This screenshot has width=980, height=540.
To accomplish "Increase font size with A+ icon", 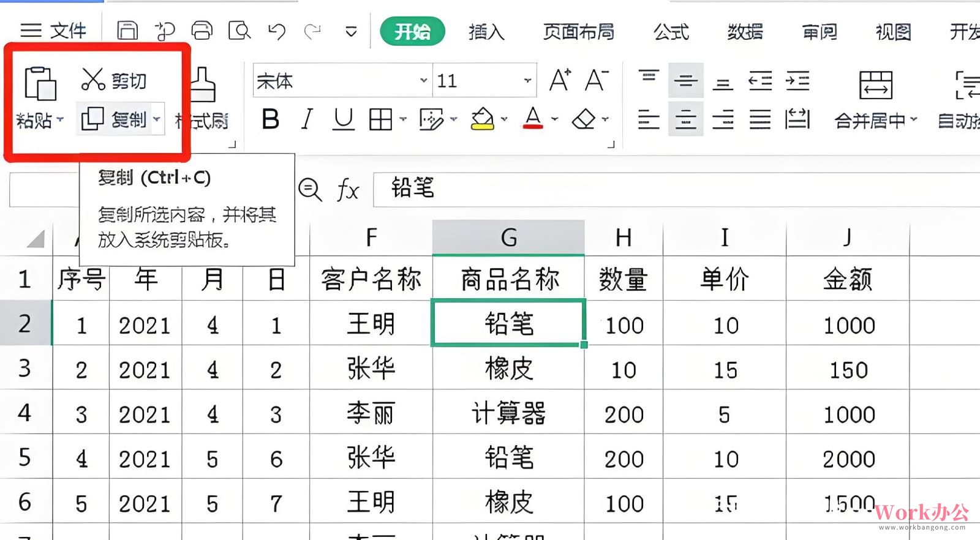I will [x=560, y=80].
